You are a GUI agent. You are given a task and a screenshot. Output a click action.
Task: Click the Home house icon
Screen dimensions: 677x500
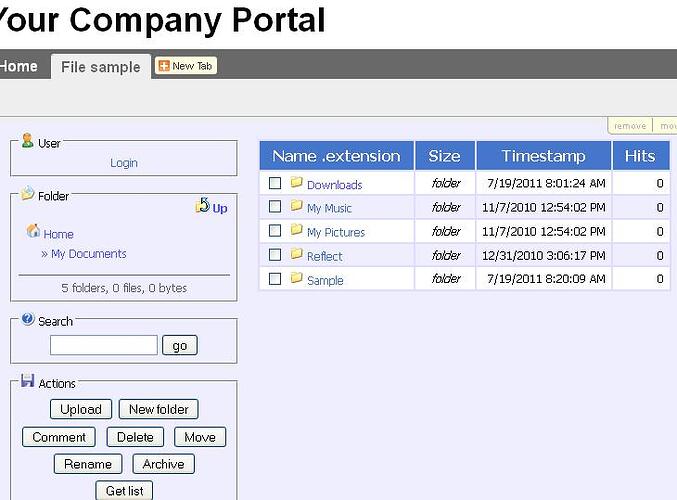coord(33,231)
